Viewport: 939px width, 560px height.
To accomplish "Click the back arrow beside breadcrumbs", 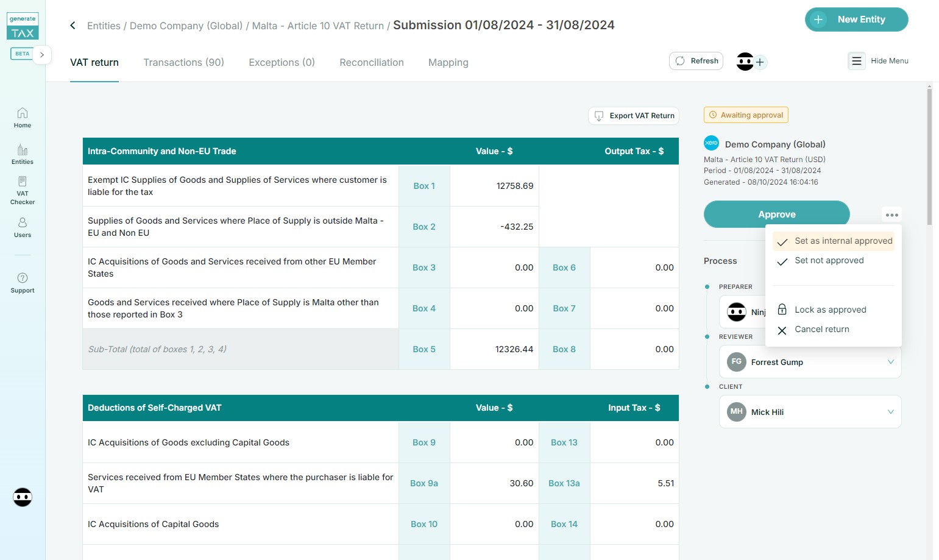I will [73, 26].
